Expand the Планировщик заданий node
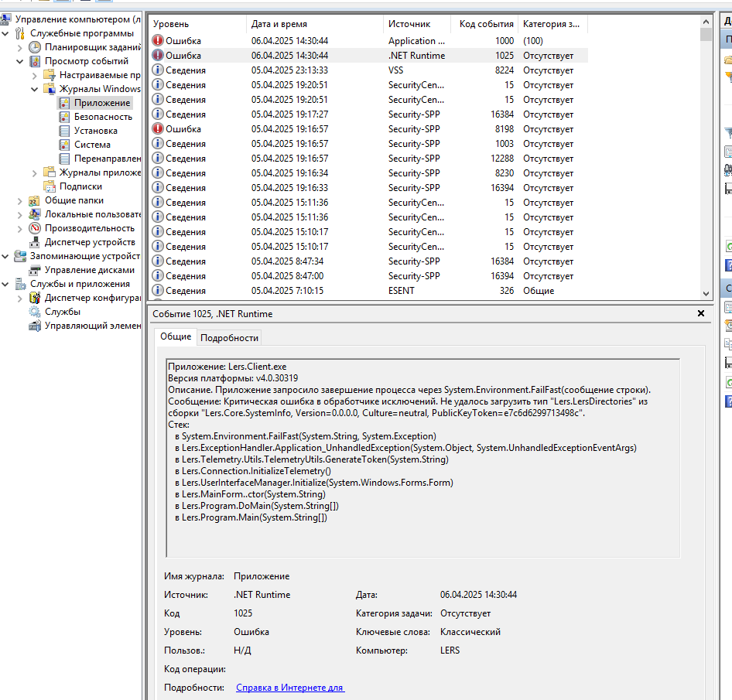The width and height of the screenshot is (732, 700). pos(19,48)
